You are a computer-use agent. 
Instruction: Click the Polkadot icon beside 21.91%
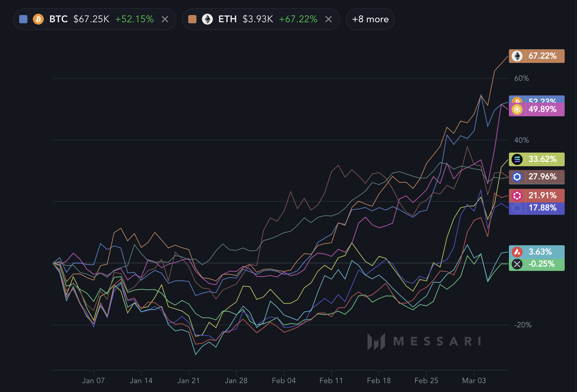pyautogui.click(x=517, y=195)
